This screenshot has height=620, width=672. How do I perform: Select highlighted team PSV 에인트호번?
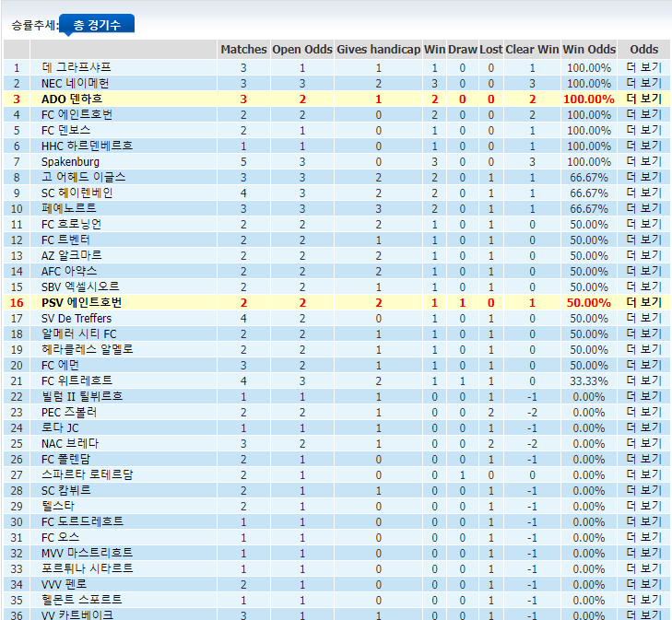[x=81, y=303]
